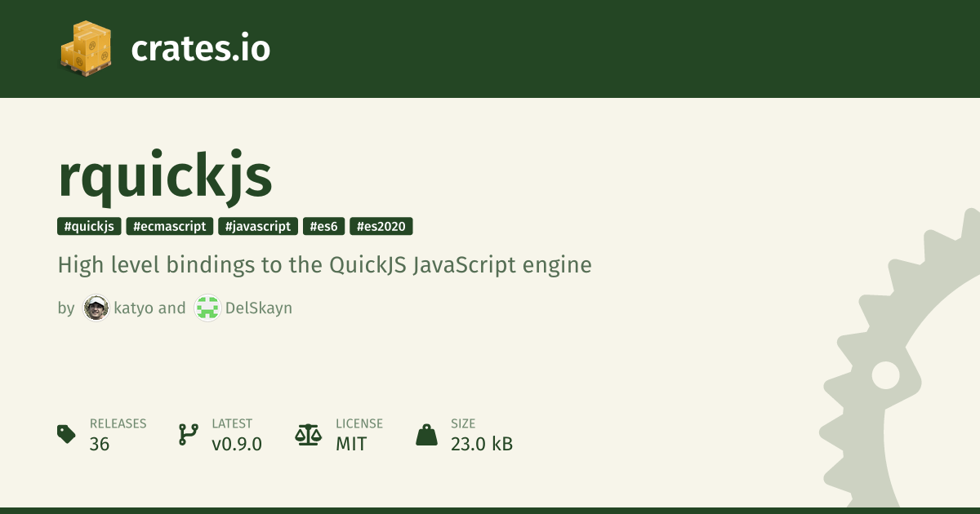Image resolution: width=980 pixels, height=514 pixels.
Task: Click DelSkayn's green pixel avatar
Action: (x=207, y=308)
